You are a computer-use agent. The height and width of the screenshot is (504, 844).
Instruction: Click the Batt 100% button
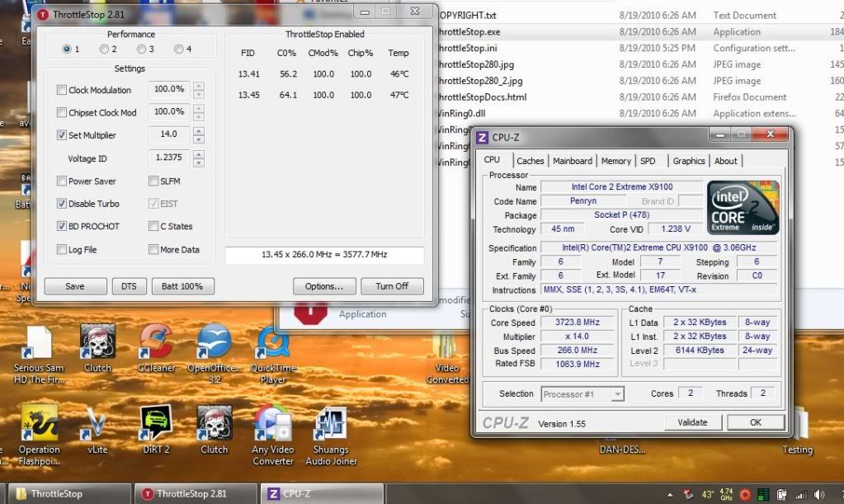point(182,286)
